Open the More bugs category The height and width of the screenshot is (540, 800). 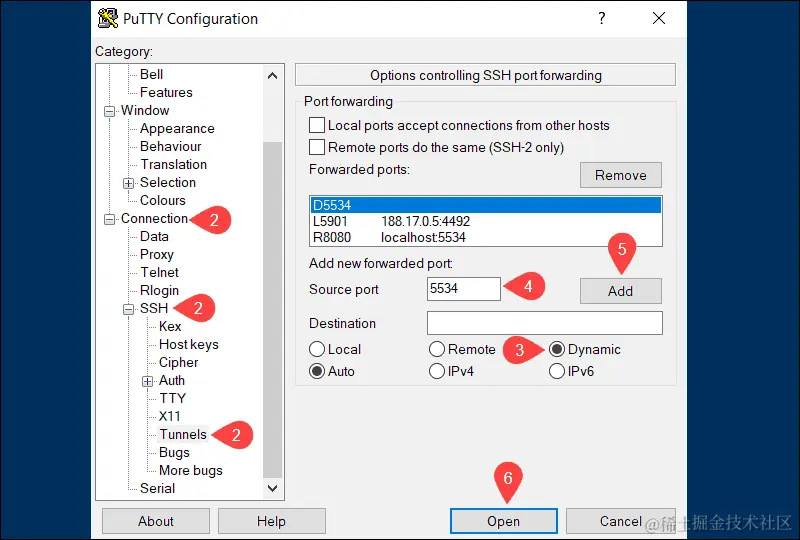point(191,470)
